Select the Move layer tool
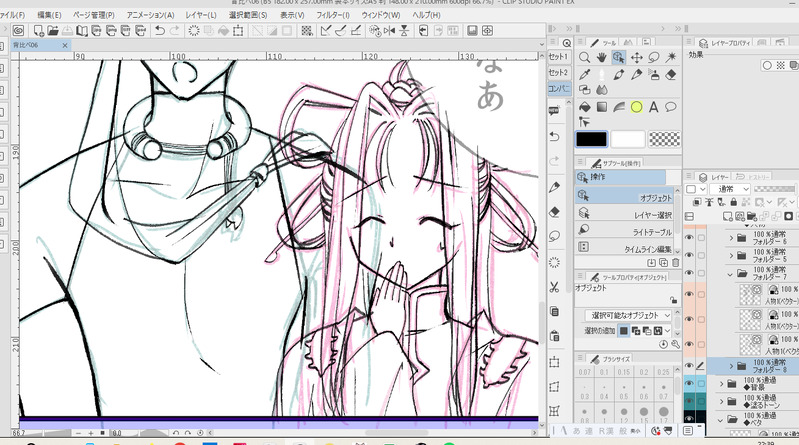The height and width of the screenshot is (445, 799). tap(636, 57)
